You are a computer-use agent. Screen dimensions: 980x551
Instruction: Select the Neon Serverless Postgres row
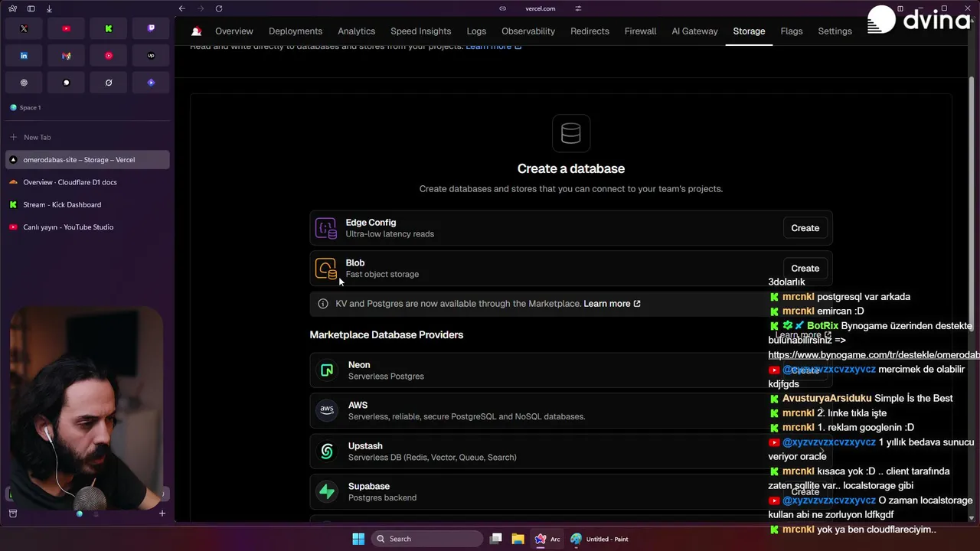pos(570,370)
